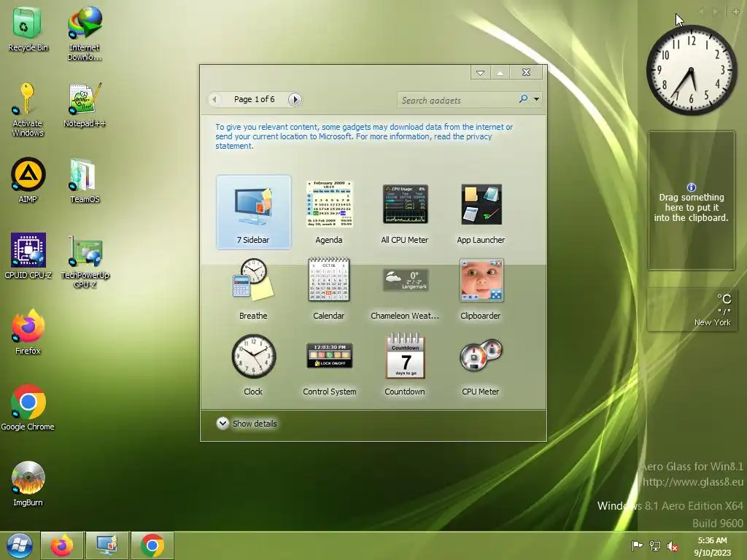Select the Control System gadget
747x560 pixels.
click(x=329, y=367)
